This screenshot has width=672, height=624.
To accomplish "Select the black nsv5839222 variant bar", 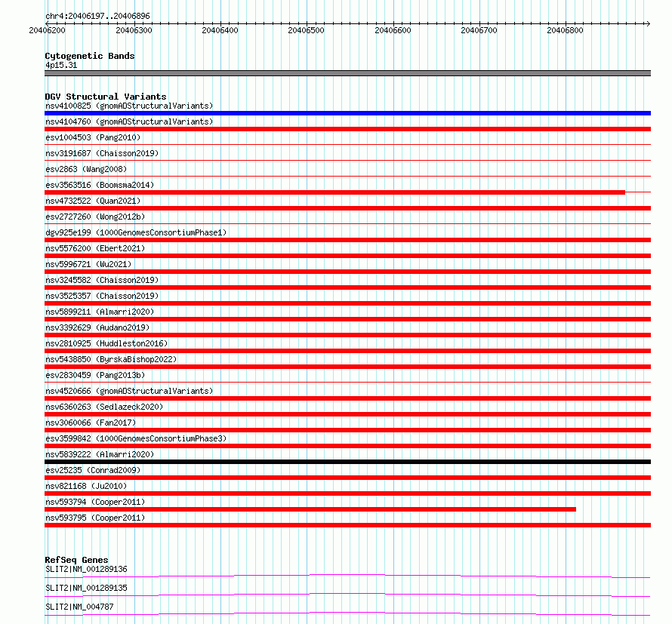I will tap(347, 462).
